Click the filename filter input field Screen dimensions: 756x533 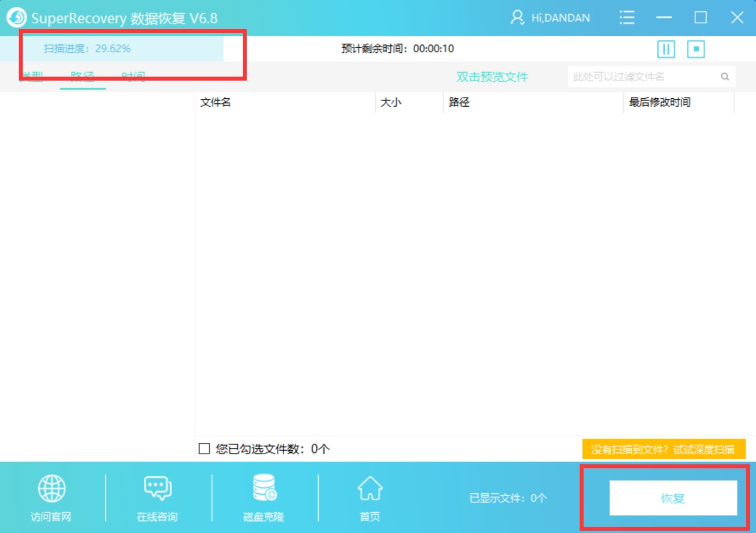coord(641,76)
